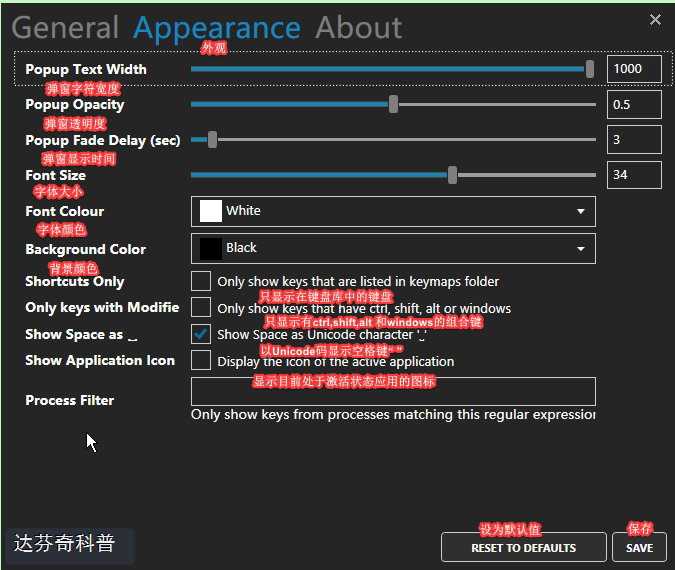The height and width of the screenshot is (570, 675).
Task: Open the Background Color dropdown
Action: (393, 248)
